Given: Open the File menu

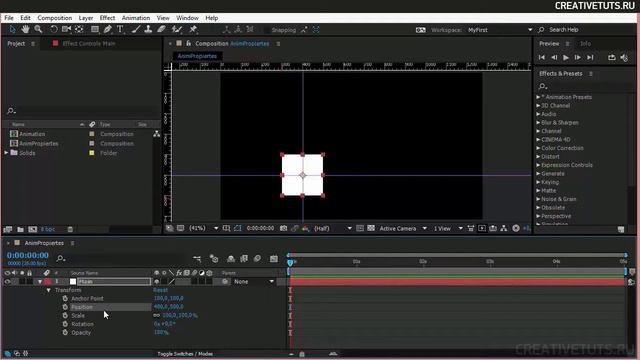Looking at the screenshot, I should tap(9, 18).
